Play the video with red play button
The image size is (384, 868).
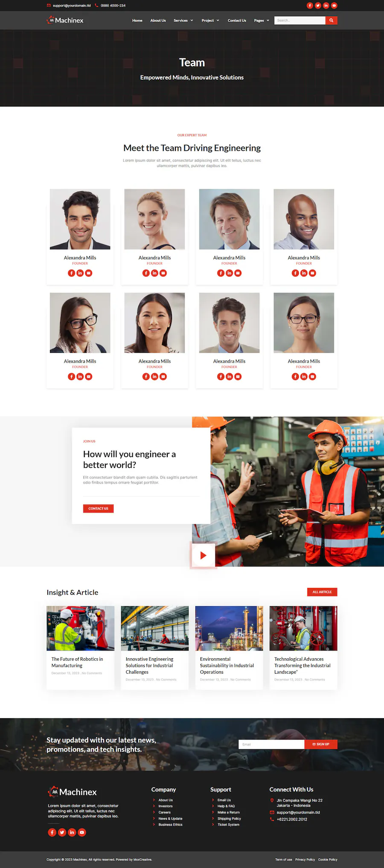(x=204, y=555)
